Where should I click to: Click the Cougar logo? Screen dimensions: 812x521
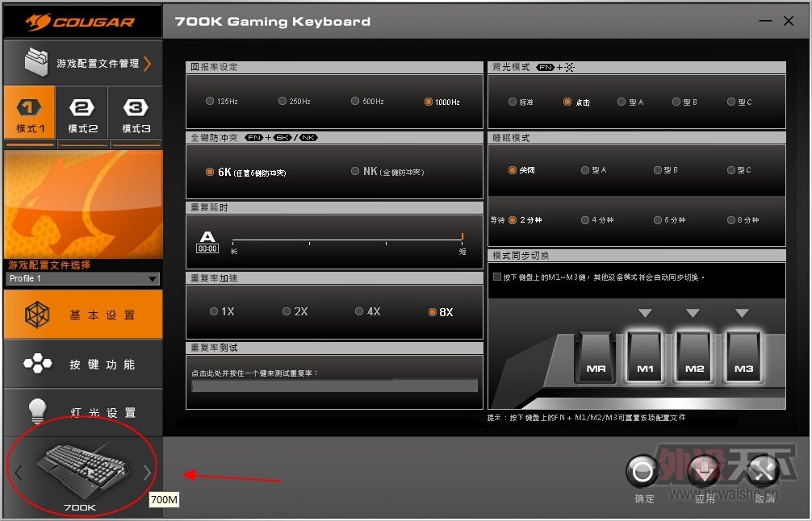coord(80,22)
